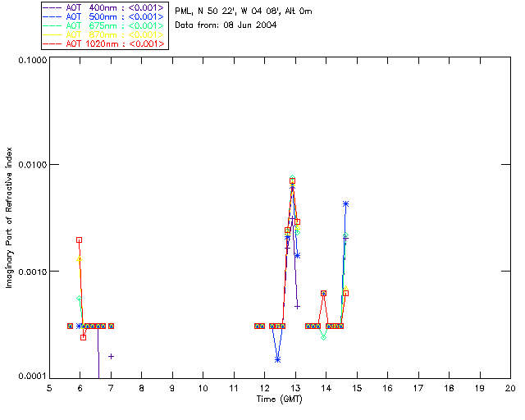Click the x-axis tick label 11

[234, 388]
